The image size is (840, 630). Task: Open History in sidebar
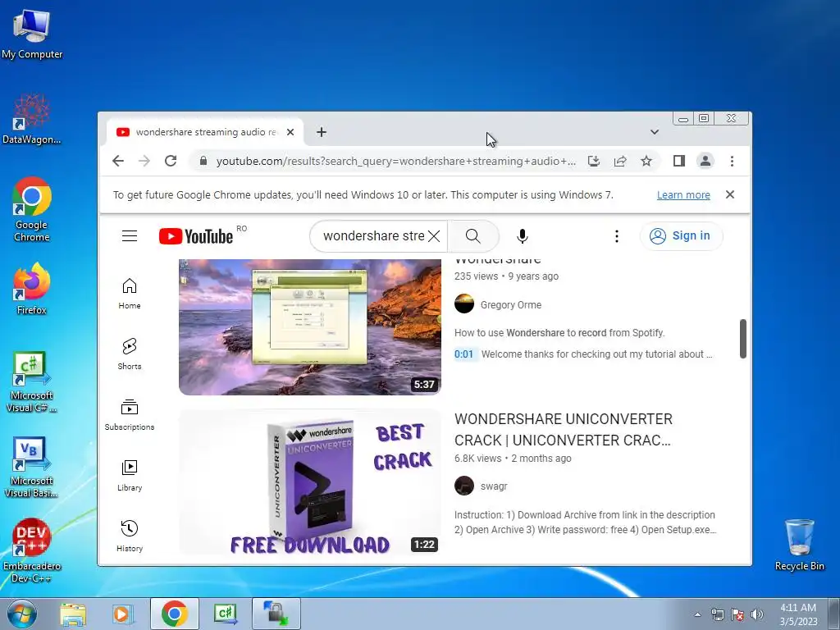coord(129,536)
